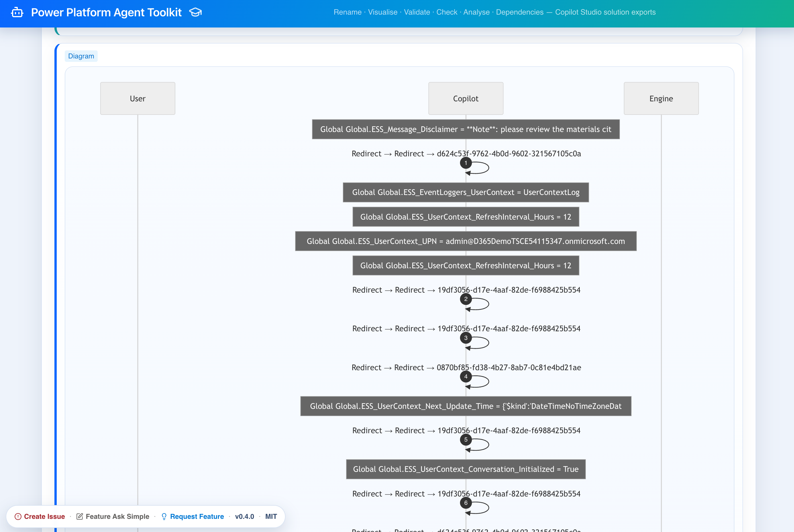Click the ESS_Message_Disclaimer note box
Viewport: 794px width, 532px height.
click(465, 129)
